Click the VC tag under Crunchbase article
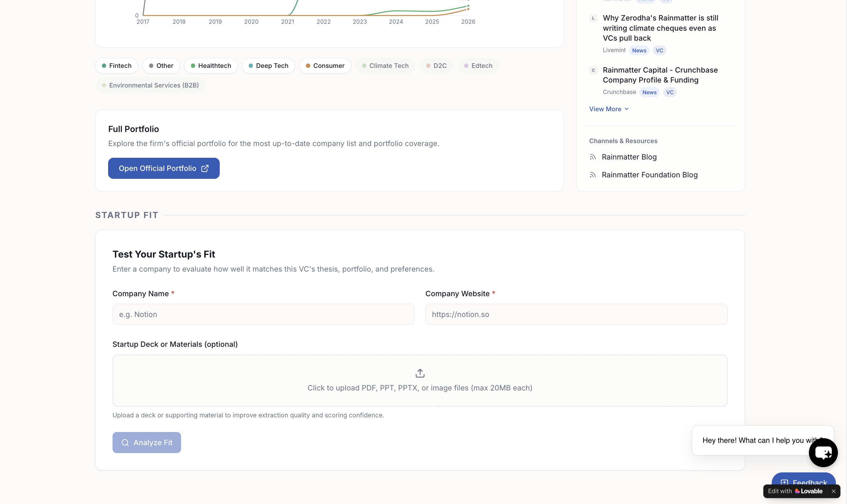Image resolution: width=847 pixels, height=504 pixels. (669, 92)
